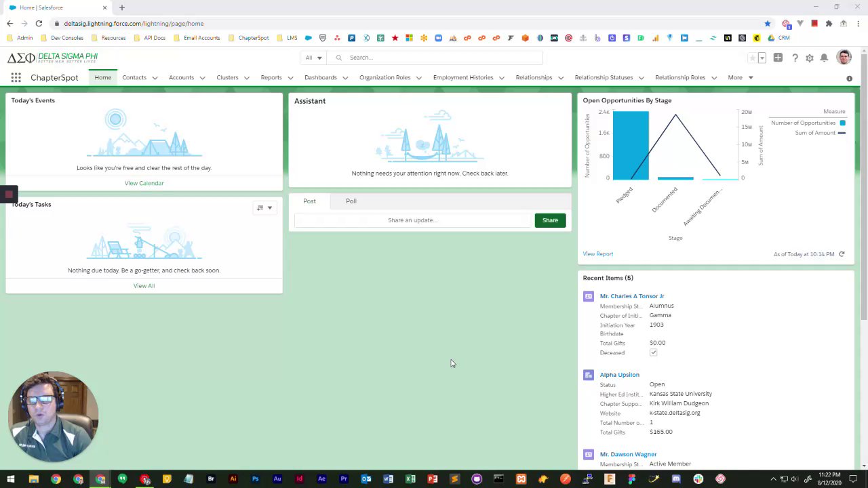The width and height of the screenshot is (868, 488).
Task: Open the API Docs bookmark folder
Action: [x=149, y=38]
